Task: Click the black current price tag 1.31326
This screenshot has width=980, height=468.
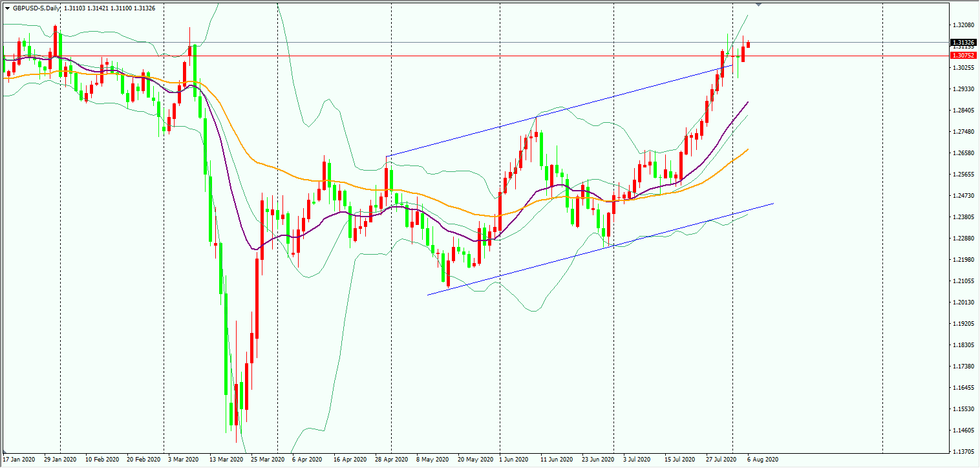Action: pos(963,43)
